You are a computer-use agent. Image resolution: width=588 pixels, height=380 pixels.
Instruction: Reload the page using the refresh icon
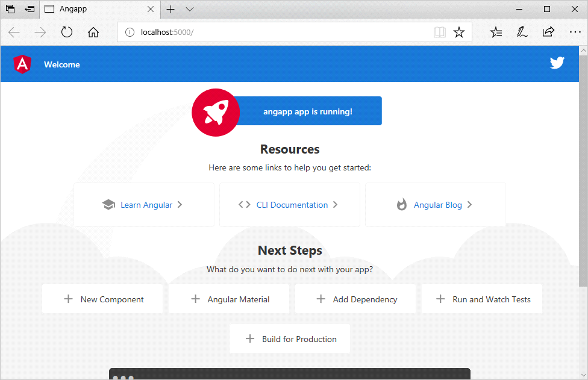67,32
